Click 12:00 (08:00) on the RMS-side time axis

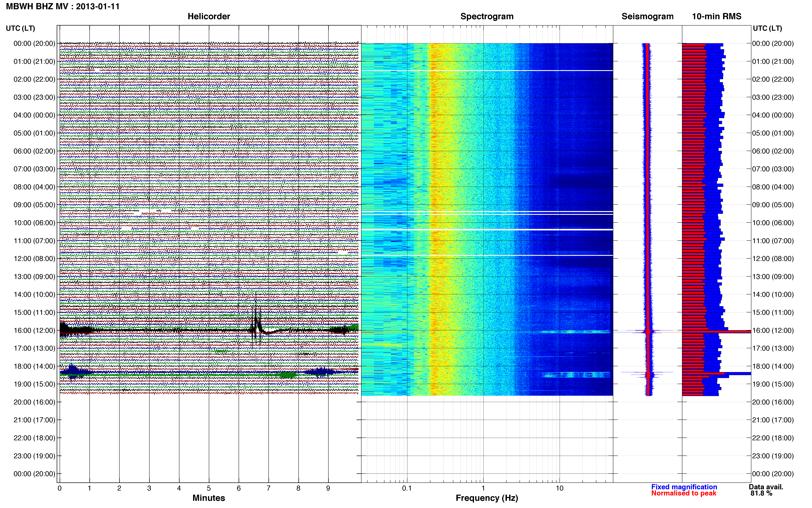(x=773, y=259)
